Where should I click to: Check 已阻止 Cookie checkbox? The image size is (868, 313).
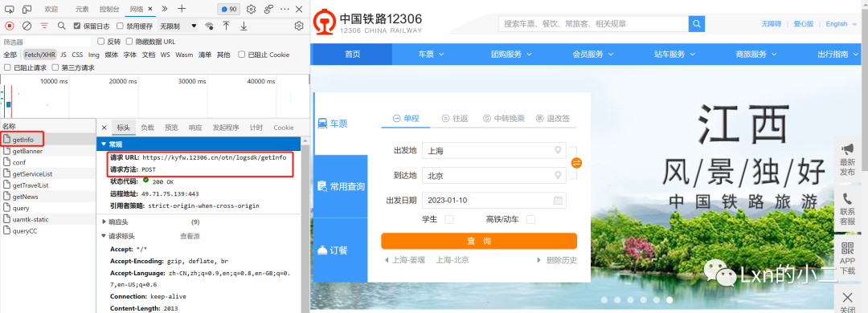coord(242,55)
